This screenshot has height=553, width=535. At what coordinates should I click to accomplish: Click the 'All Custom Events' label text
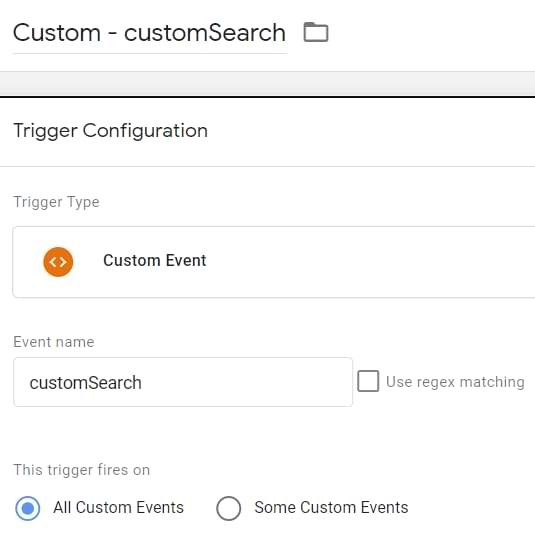point(118,508)
